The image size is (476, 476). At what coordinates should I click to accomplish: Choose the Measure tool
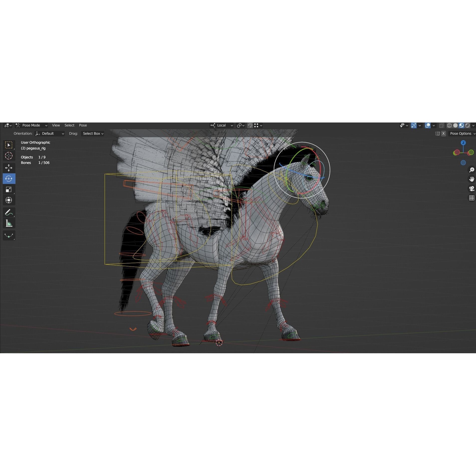(9, 223)
